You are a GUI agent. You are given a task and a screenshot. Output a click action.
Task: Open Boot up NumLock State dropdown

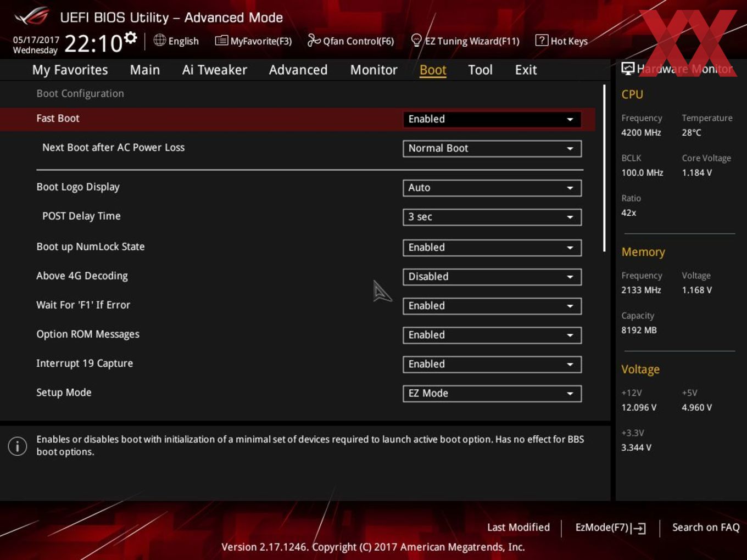[492, 248]
